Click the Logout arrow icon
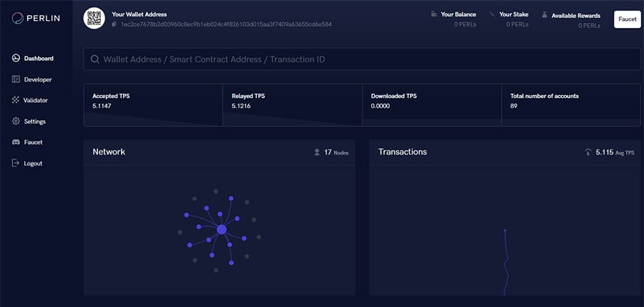The height and width of the screenshot is (307, 644). tap(16, 163)
